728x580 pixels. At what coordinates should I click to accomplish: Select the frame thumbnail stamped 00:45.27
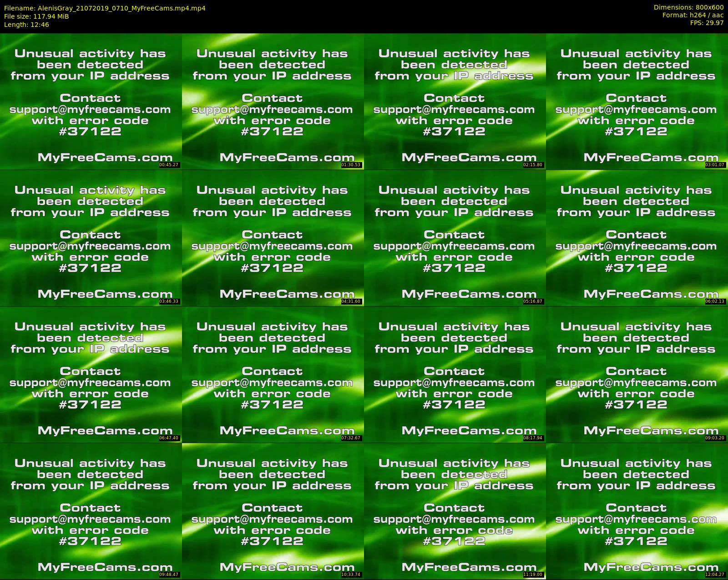(x=91, y=101)
